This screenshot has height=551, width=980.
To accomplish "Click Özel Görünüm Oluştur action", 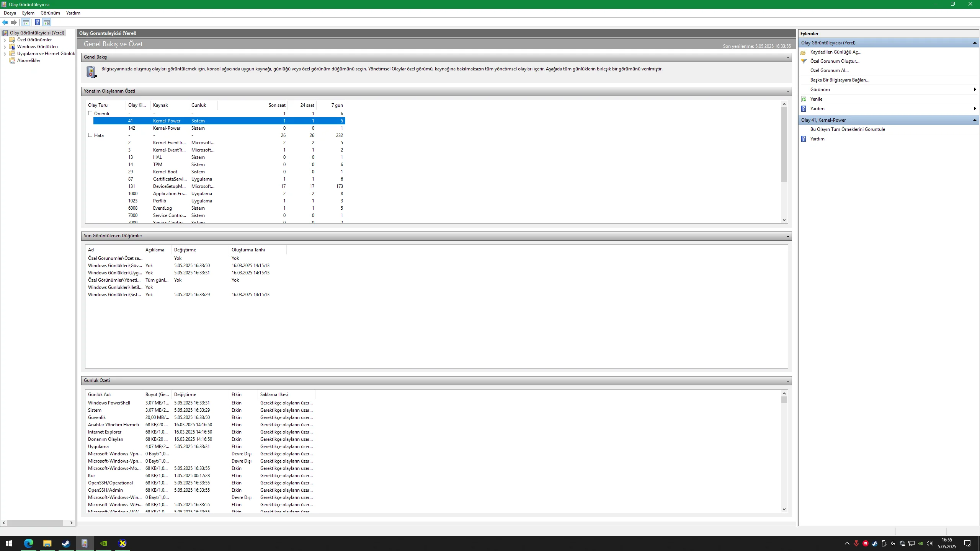I will (x=835, y=61).
